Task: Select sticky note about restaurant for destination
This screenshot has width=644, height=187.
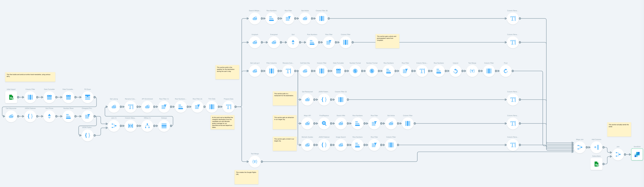Action: pyautogui.click(x=284, y=98)
